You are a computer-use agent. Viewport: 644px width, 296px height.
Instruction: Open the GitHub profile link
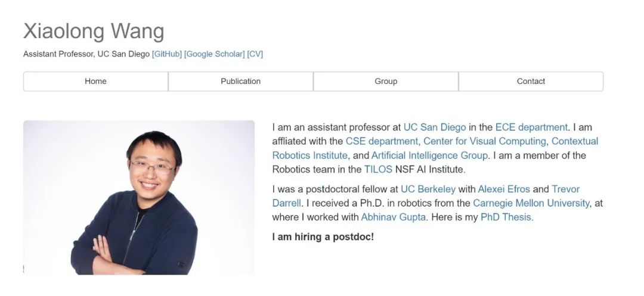(167, 54)
